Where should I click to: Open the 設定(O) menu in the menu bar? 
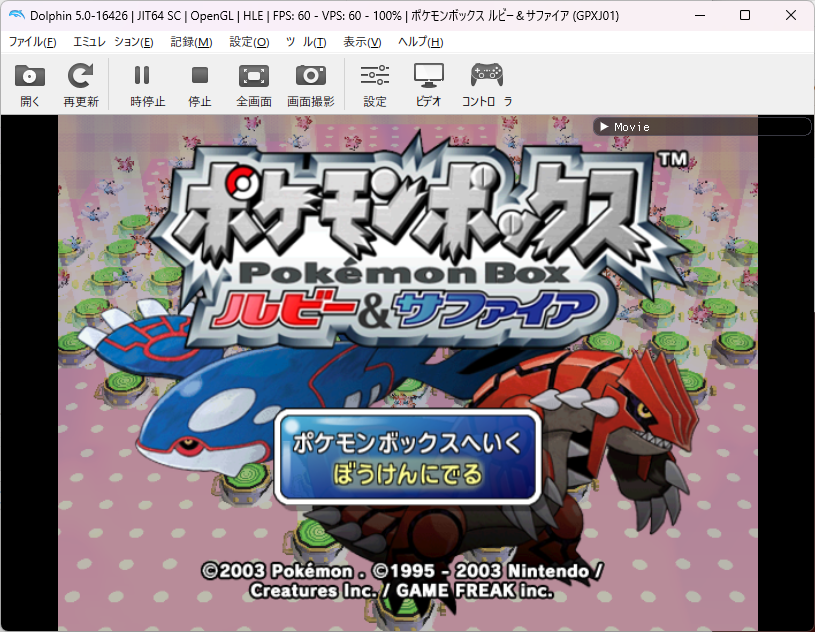[249, 42]
